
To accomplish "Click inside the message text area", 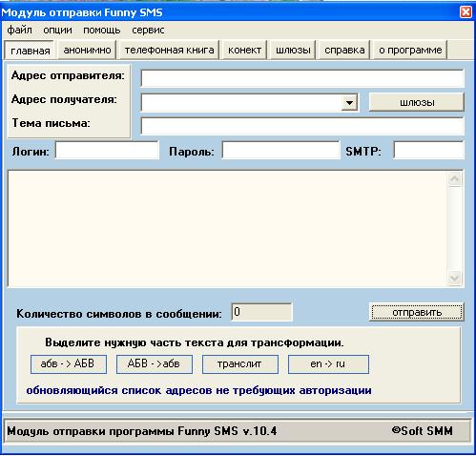I will pos(227,229).
